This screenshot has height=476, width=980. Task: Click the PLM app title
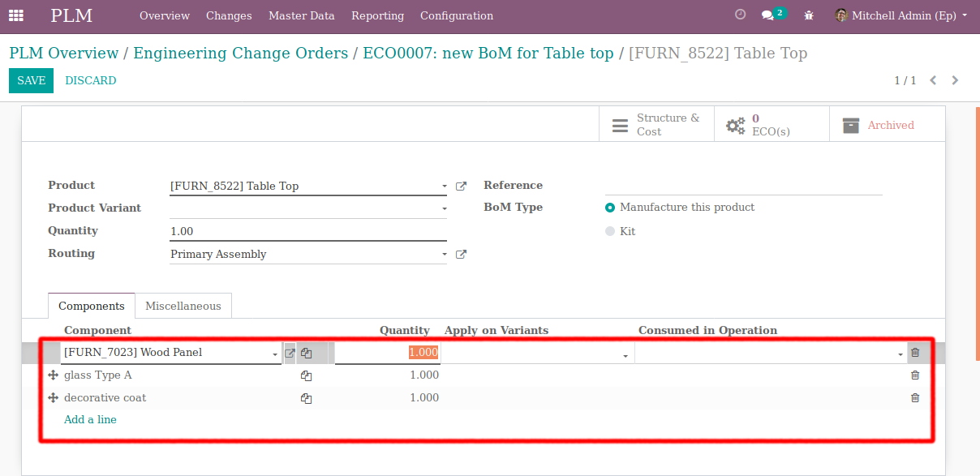pos(71,15)
